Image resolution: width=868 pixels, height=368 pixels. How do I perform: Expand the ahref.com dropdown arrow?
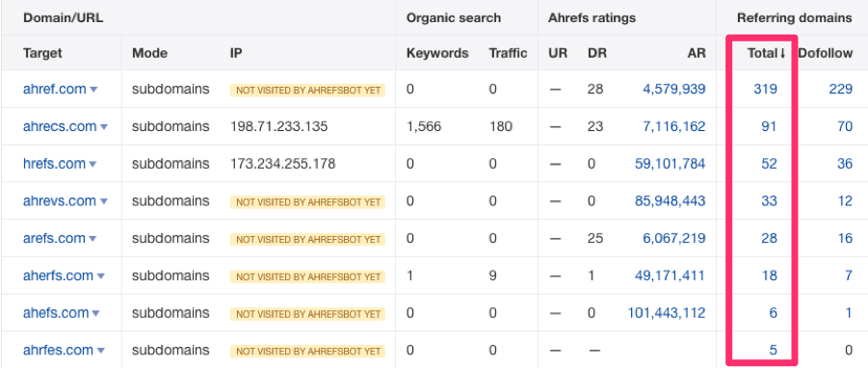tap(93, 90)
